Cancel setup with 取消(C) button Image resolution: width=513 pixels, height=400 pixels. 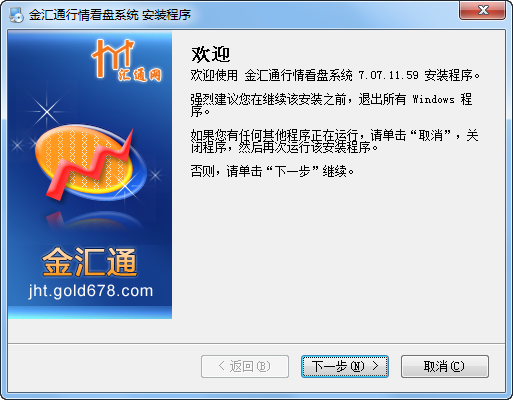click(445, 366)
